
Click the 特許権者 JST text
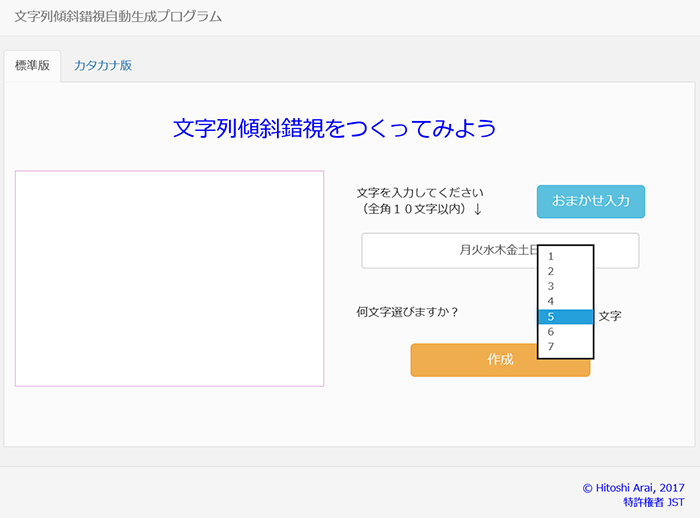click(654, 502)
